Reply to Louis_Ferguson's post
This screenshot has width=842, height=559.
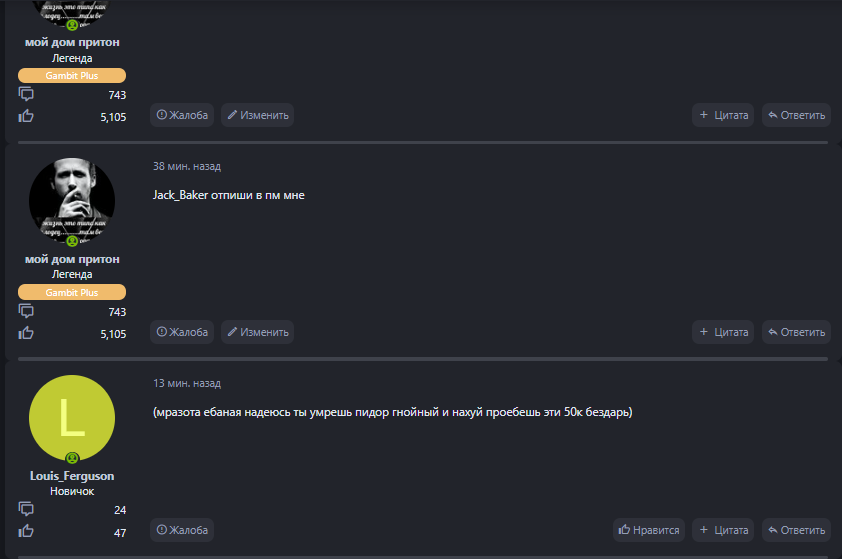coord(796,530)
